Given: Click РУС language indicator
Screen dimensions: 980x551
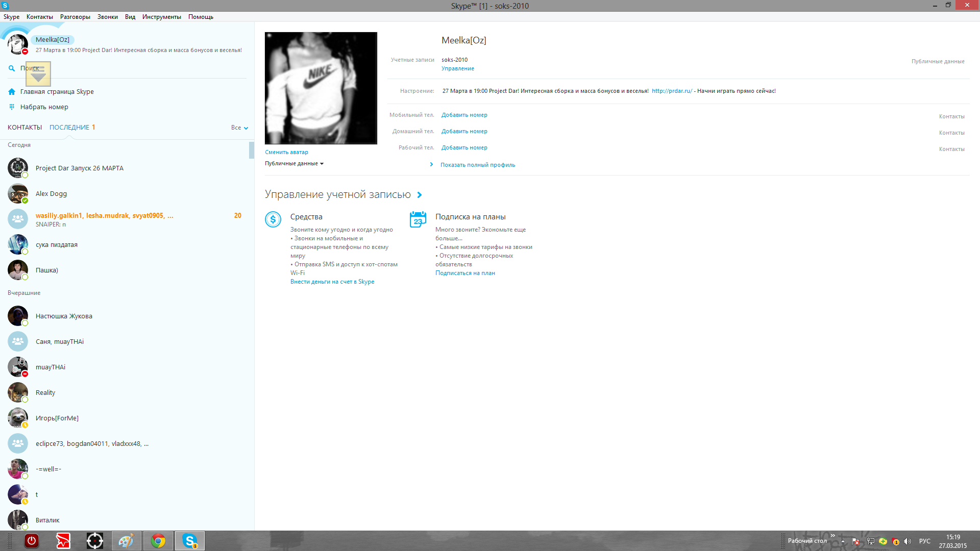Looking at the screenshot, I should click(x=924, y=541).
